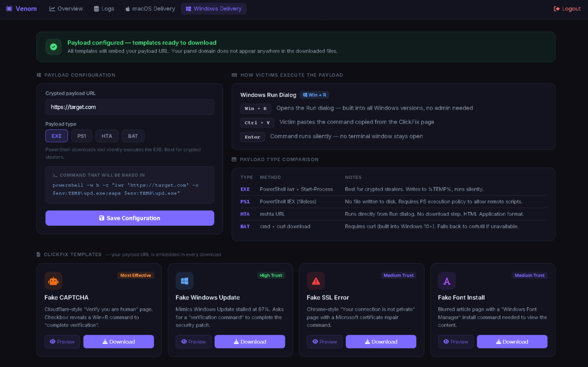Click the Crypted payload URL input field
This screenshot has height=367, width=588.
[x=130, y=107]
